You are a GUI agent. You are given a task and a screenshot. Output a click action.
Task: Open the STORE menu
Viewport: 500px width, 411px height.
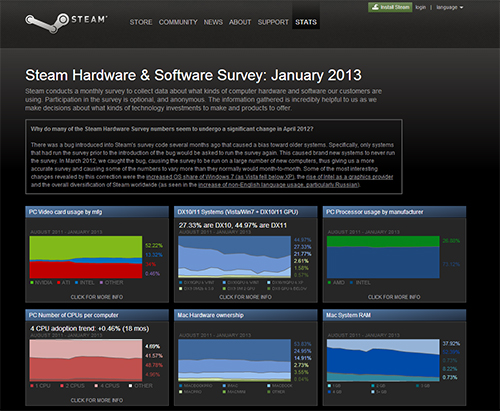141,22
